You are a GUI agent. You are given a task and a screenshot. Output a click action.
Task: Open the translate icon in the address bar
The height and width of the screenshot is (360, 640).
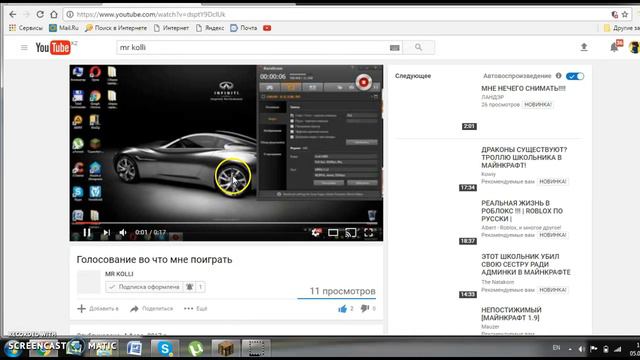(615, 15)
